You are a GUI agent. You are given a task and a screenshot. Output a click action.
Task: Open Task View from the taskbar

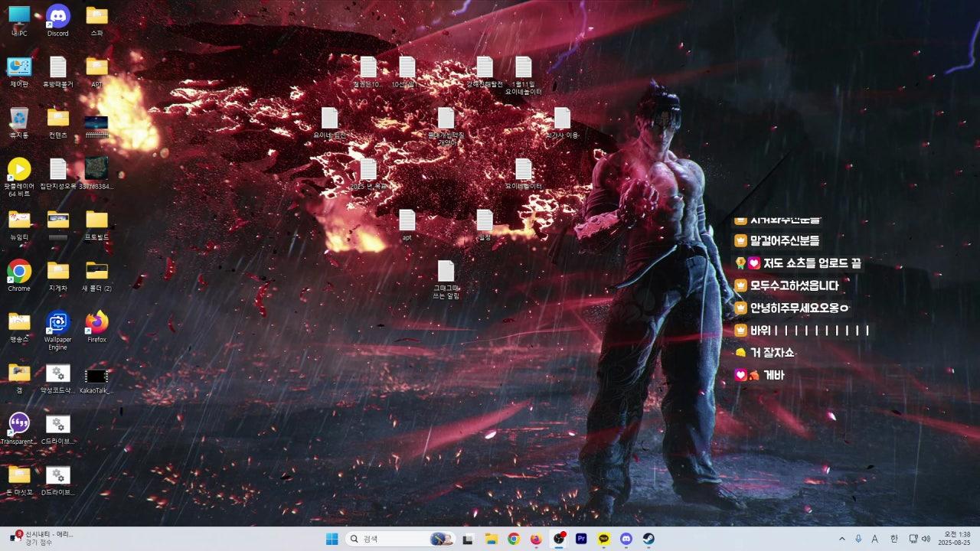click(x=468, y=539)
